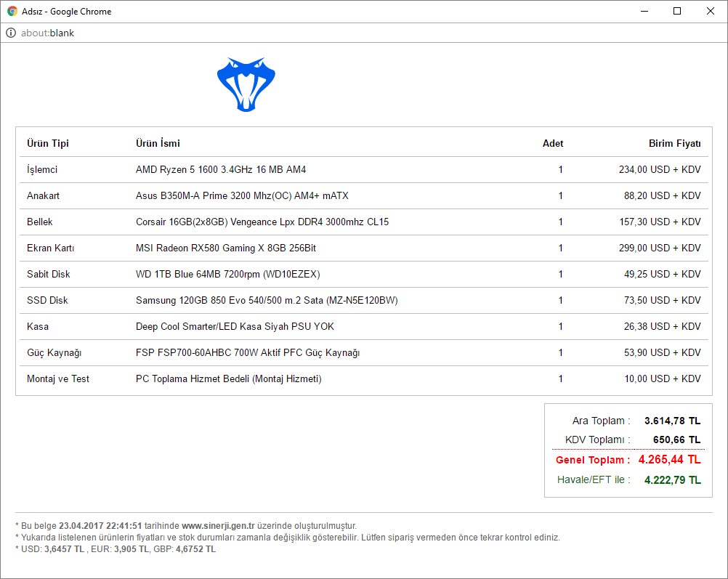This screenshot has width=728, height=579.
Task: Select the Bellek row label
Action: 40,222
